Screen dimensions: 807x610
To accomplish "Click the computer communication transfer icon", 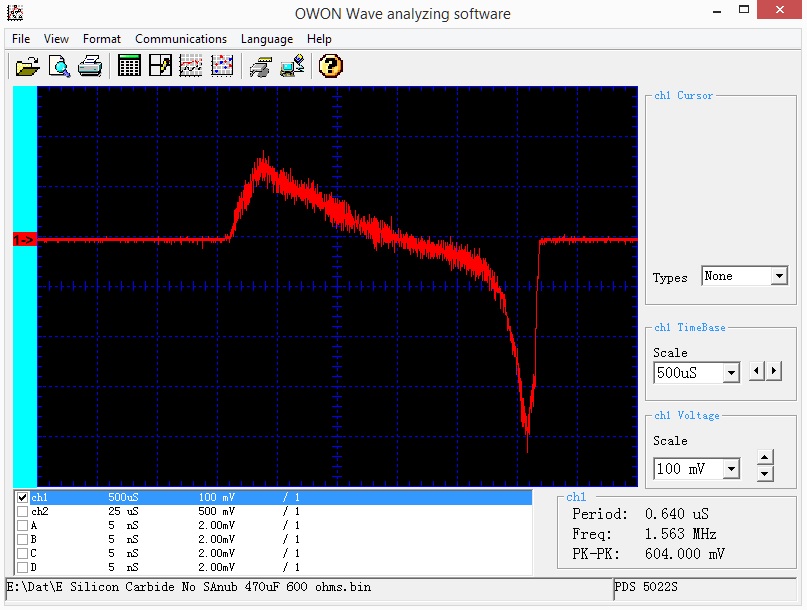I will pyautogui.click(x=292, y=66).
